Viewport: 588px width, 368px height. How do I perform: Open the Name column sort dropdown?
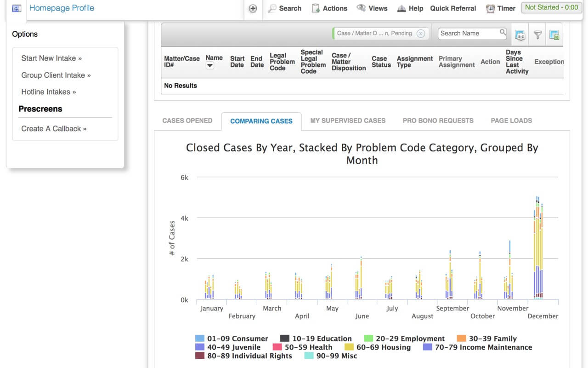click(209, 65)
